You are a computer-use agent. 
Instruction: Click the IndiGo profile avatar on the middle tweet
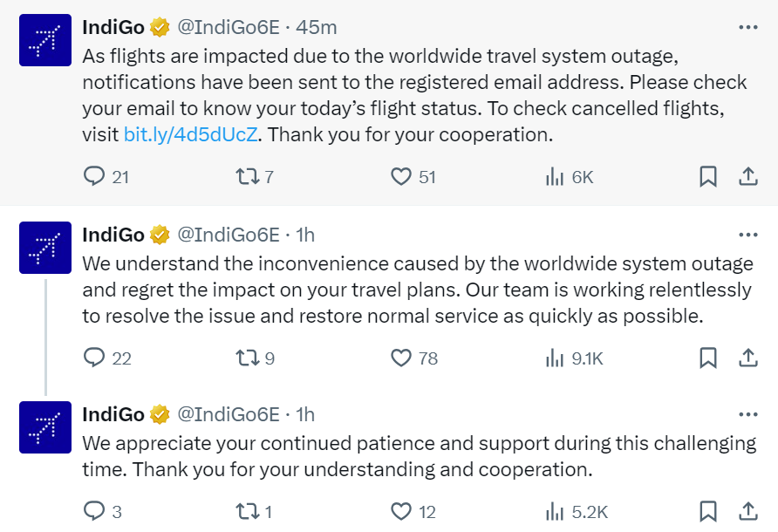click(44, 248)
